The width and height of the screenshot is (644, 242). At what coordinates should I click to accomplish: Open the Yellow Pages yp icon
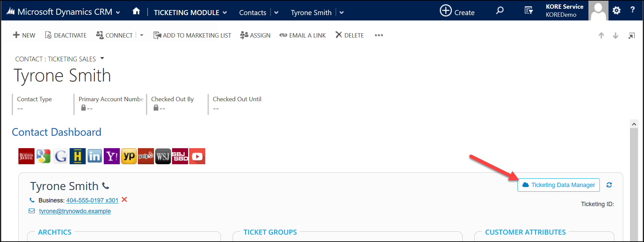coord(129,156)
